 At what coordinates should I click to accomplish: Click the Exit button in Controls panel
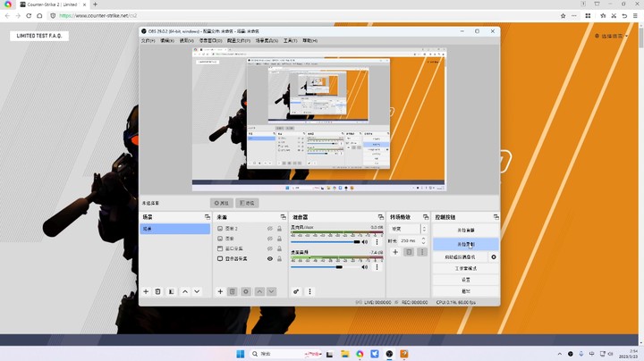[466, 291]
